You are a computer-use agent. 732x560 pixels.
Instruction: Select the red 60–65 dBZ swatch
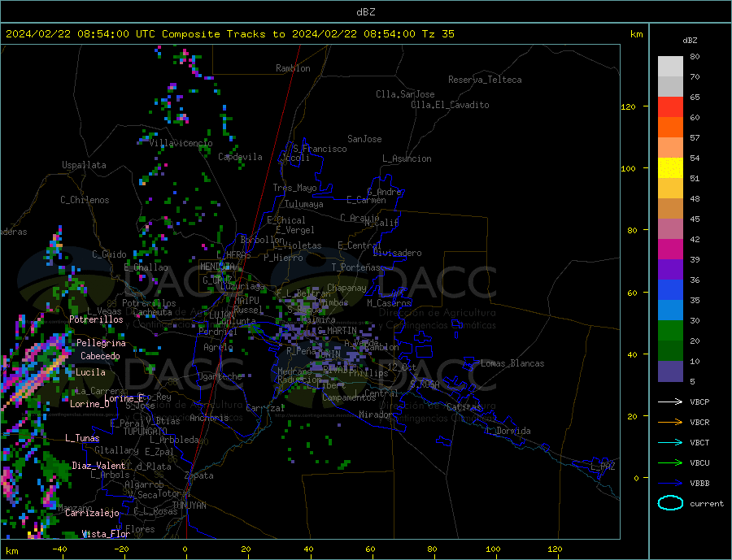pos(670,106)
